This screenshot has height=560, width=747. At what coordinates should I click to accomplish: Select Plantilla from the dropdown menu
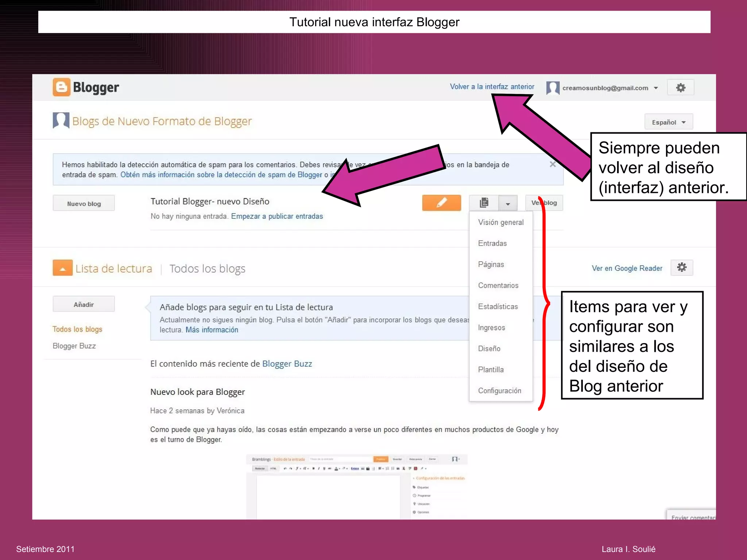click(501, 370)
